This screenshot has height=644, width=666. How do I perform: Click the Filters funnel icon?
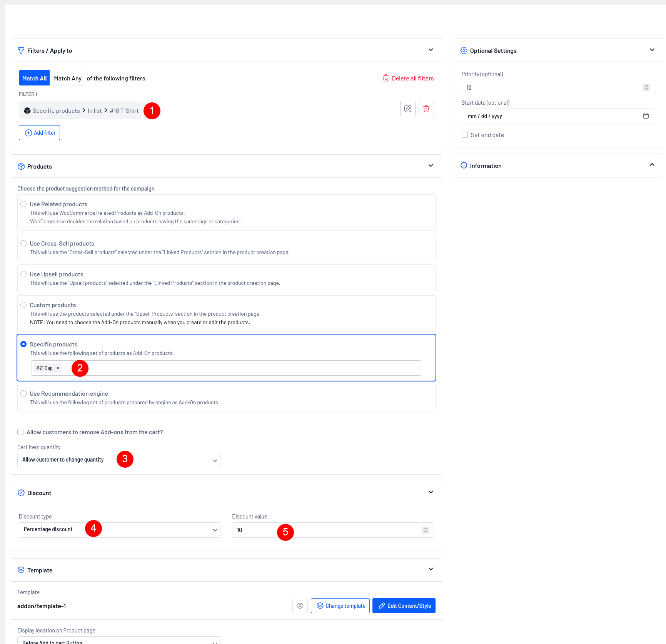click(x=21, y=51)
